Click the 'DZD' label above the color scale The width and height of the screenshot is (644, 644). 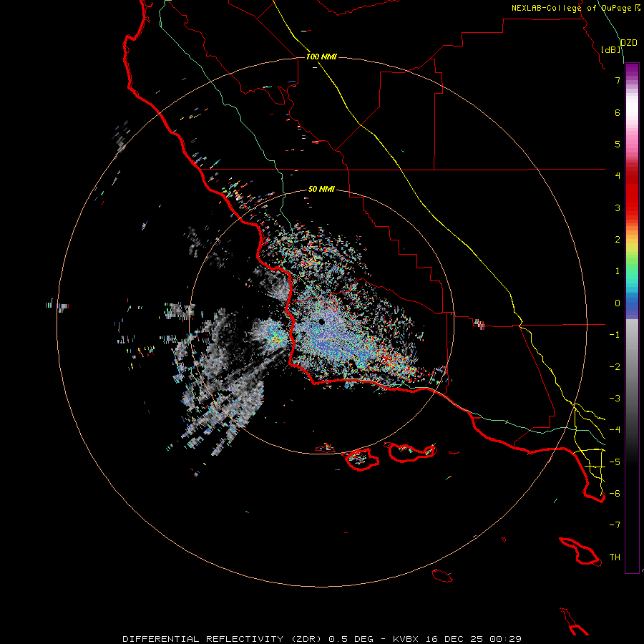629,43
